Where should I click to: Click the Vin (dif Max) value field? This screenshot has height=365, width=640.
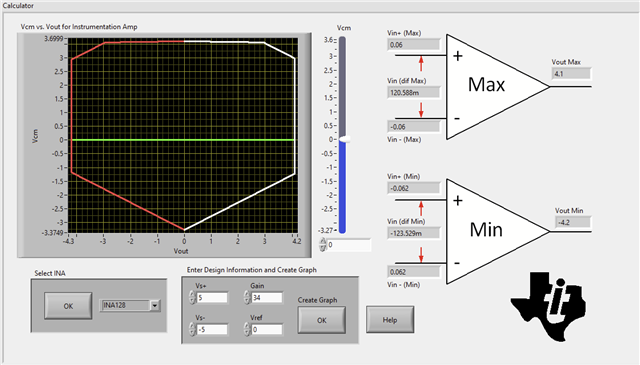point(413,92)
